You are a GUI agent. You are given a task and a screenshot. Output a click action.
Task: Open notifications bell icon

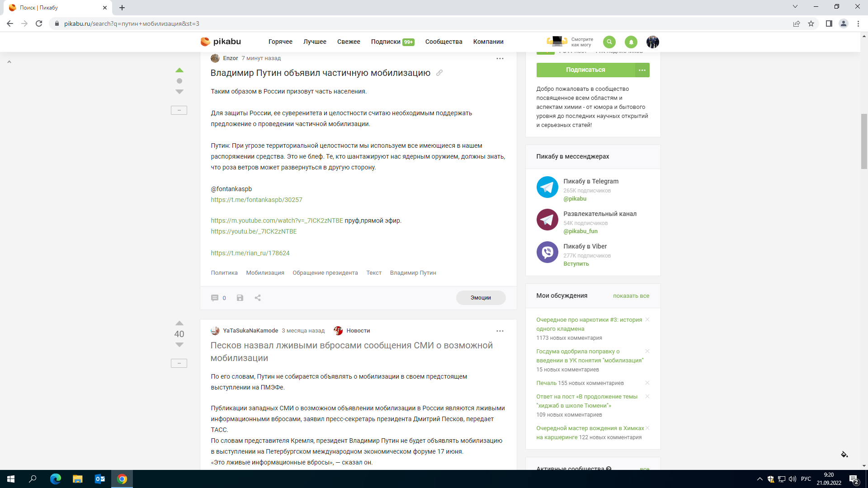click(631, 42)
